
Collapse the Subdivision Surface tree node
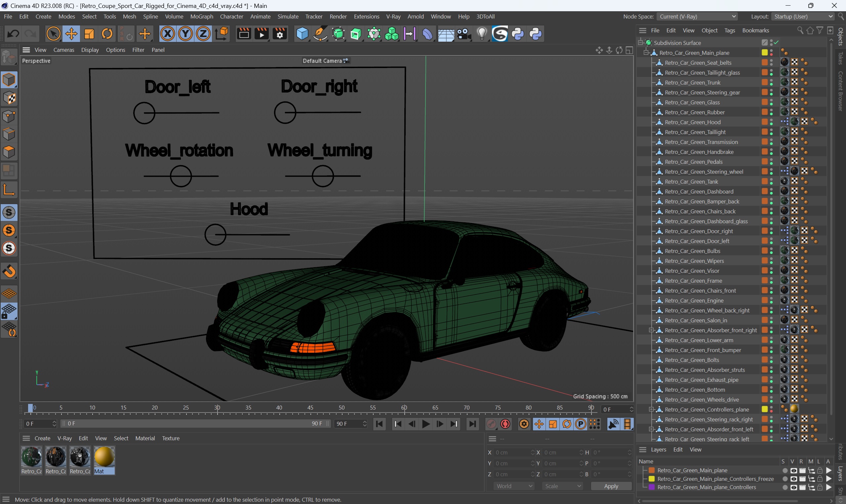tap(640, 43)
